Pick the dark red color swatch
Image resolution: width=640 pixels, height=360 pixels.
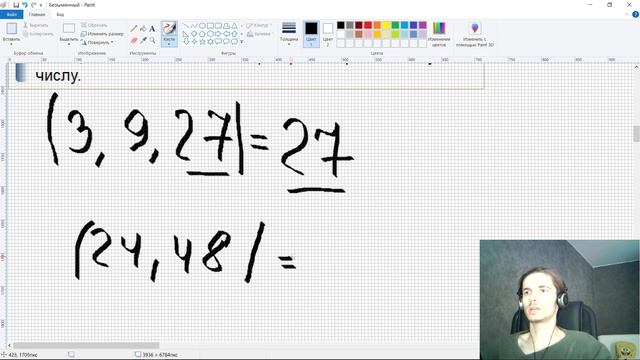[359, 25]
